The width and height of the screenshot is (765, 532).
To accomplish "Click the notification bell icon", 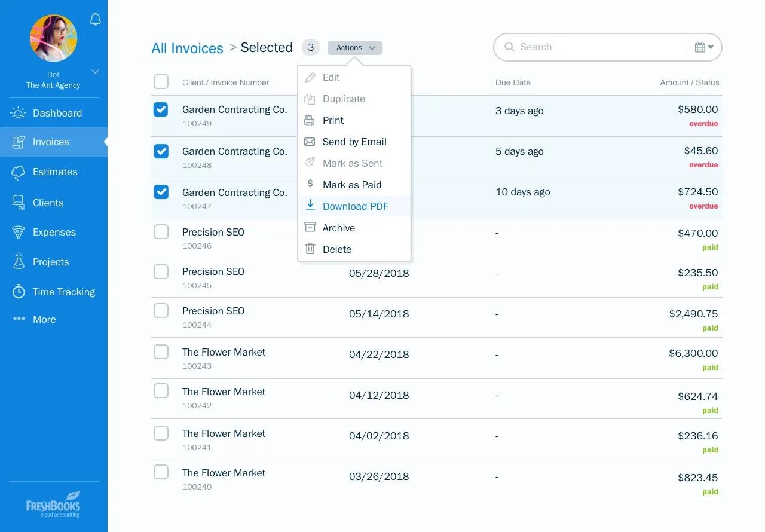I will tap(95, 20).
